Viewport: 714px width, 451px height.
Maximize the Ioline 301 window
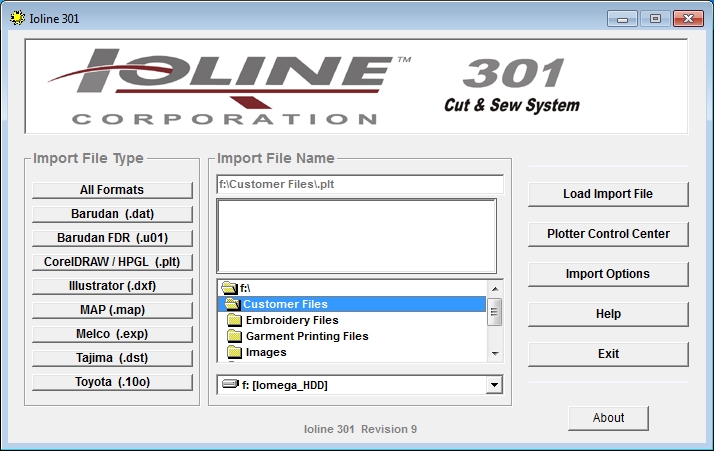[655, 19]
